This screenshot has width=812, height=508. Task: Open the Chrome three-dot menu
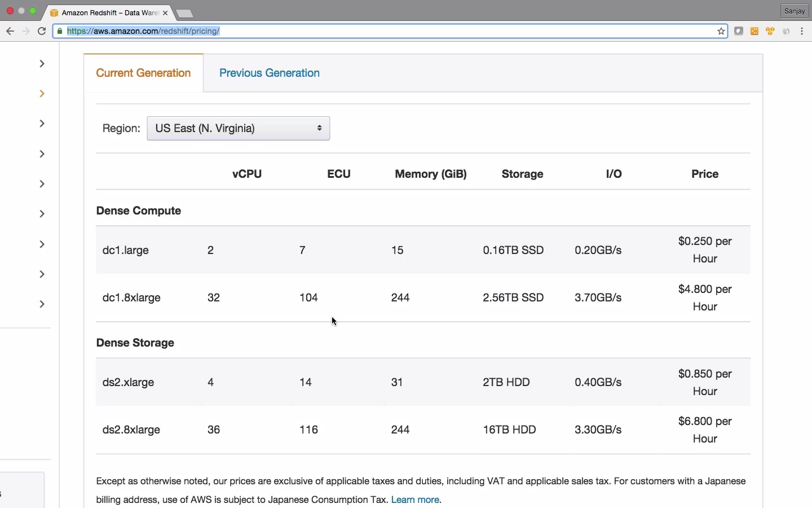pos(804,32)
